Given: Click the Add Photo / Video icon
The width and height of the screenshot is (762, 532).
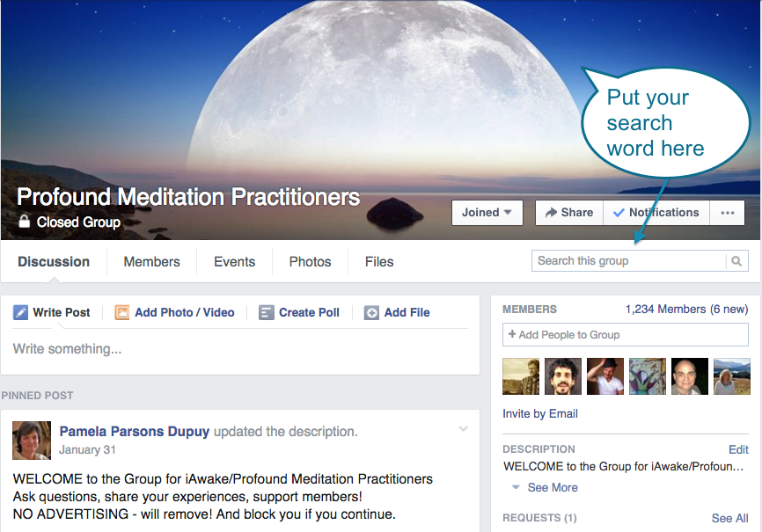Looking at the screenshot, I should coord(122,312).
